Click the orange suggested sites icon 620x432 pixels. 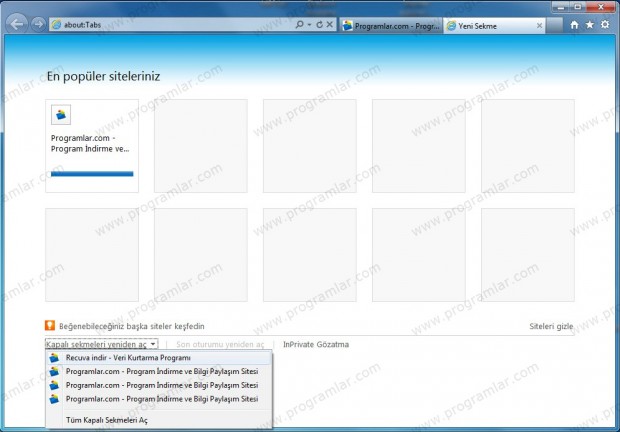[50, 325]
